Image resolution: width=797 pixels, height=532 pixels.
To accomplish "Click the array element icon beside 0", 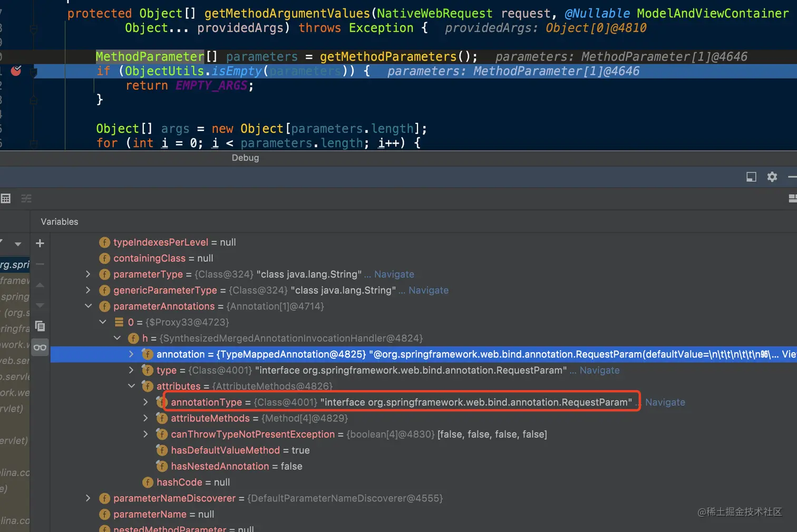I will pyautogui.click(x=119, y=322).
